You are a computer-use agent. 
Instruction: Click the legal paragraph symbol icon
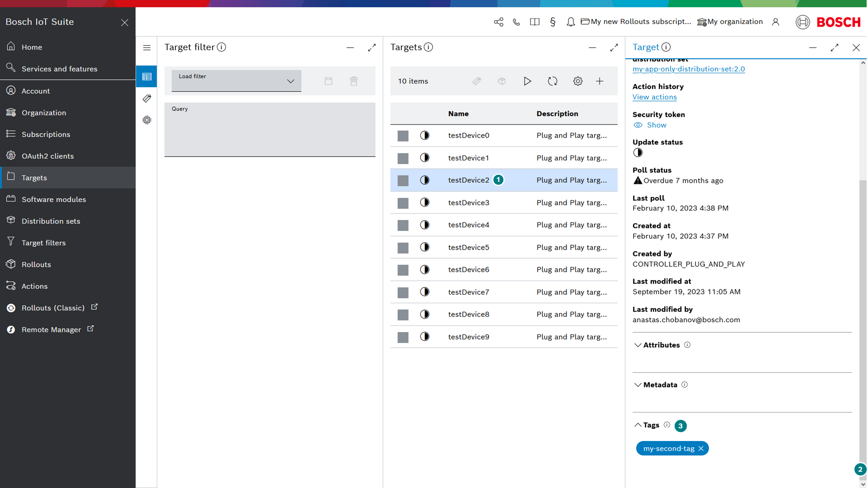[x=553, y=22]
